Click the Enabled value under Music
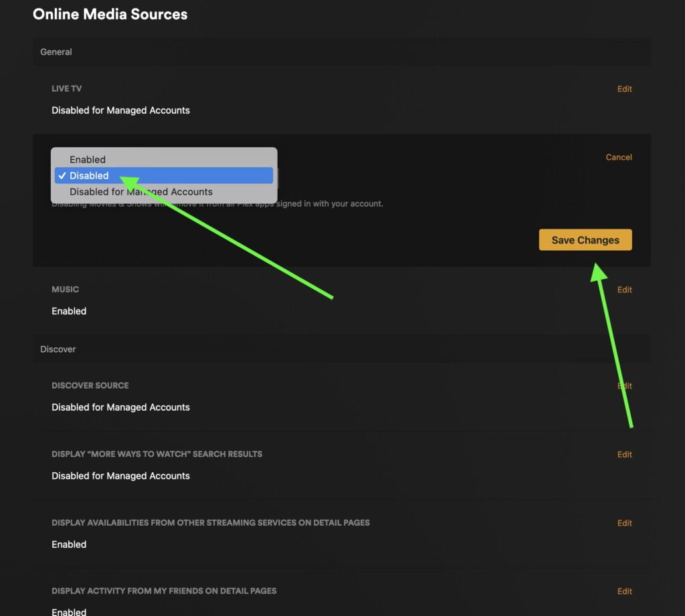Screen dimensions: 685x616 click(x=69, y=311)
